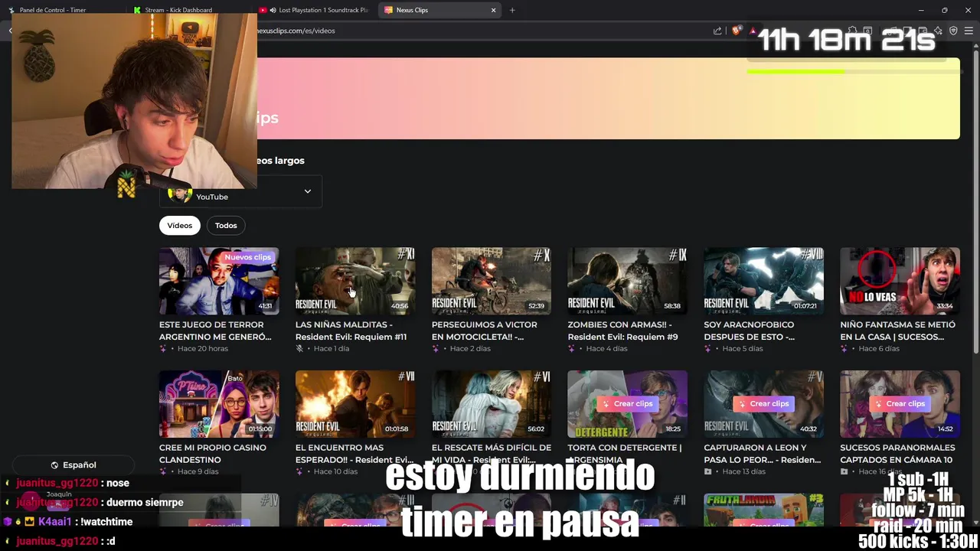Open a new browser tab with plus
The width and height of the screenshot is (980, 551).
[512, 10]
